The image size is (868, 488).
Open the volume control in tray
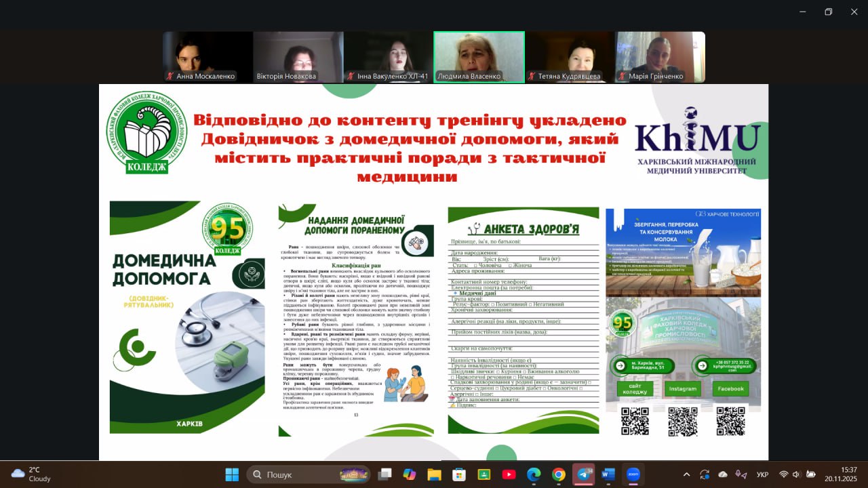(x=797, y=474)
